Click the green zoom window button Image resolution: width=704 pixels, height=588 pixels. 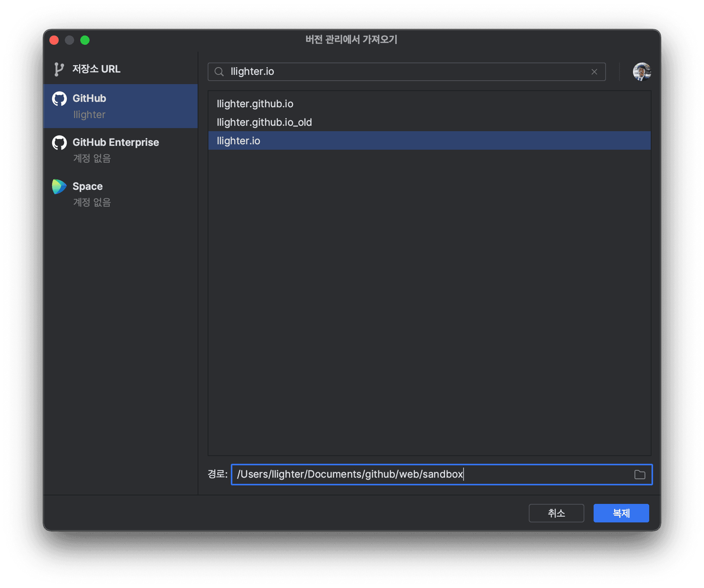click(85, 40)
